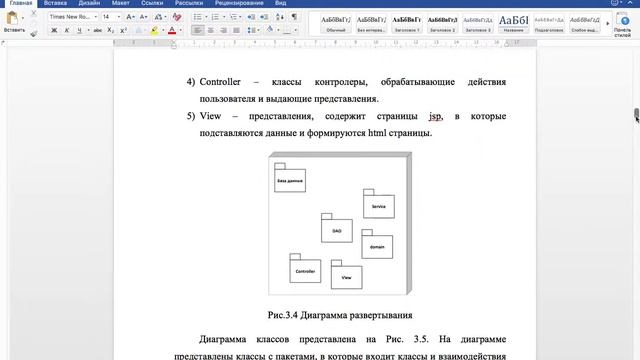This screenshot has width=640, height=360.
Task: Apply strikethrough with the abc button
Action: (98, 31)
